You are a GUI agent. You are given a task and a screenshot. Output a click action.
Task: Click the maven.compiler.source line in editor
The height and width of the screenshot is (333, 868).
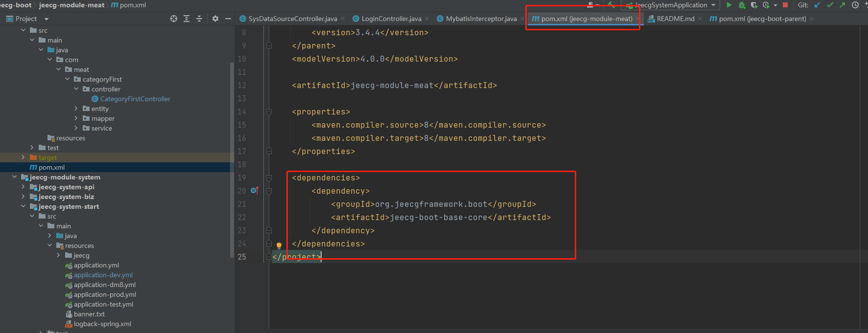(428, 125)
